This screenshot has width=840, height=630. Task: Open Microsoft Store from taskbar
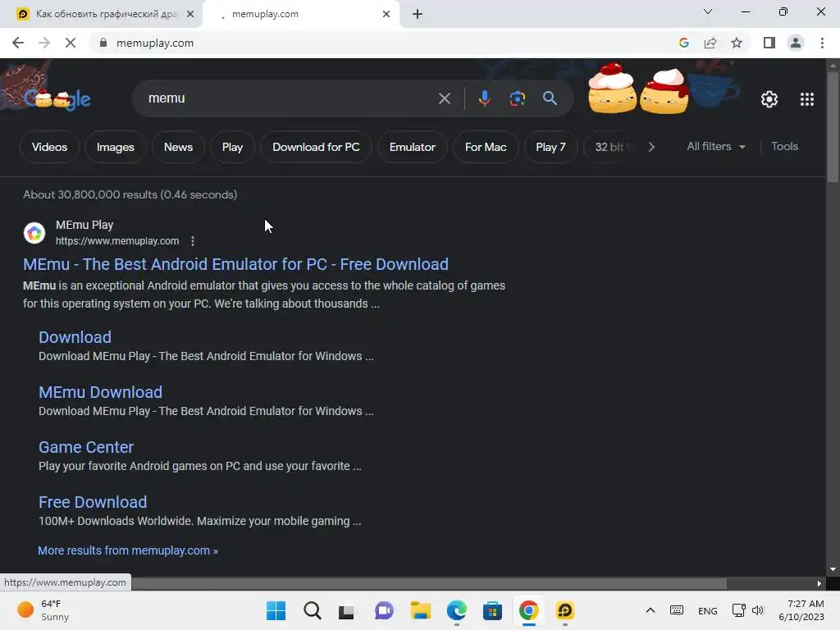492,610
